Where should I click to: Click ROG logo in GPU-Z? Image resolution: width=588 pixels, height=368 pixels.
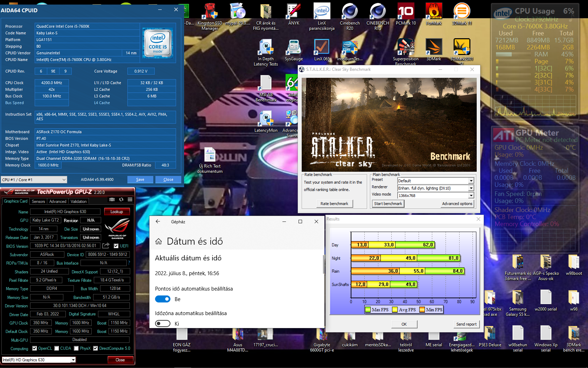coord(117,229)
